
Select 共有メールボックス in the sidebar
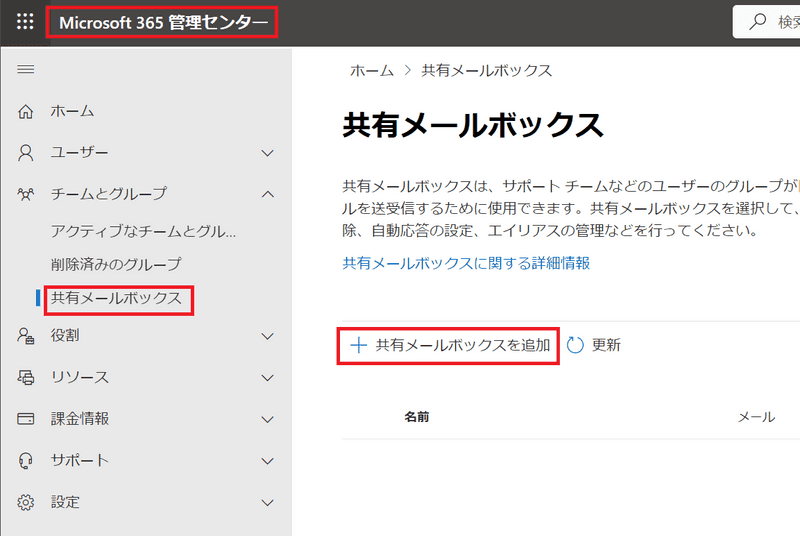point(116,298)
